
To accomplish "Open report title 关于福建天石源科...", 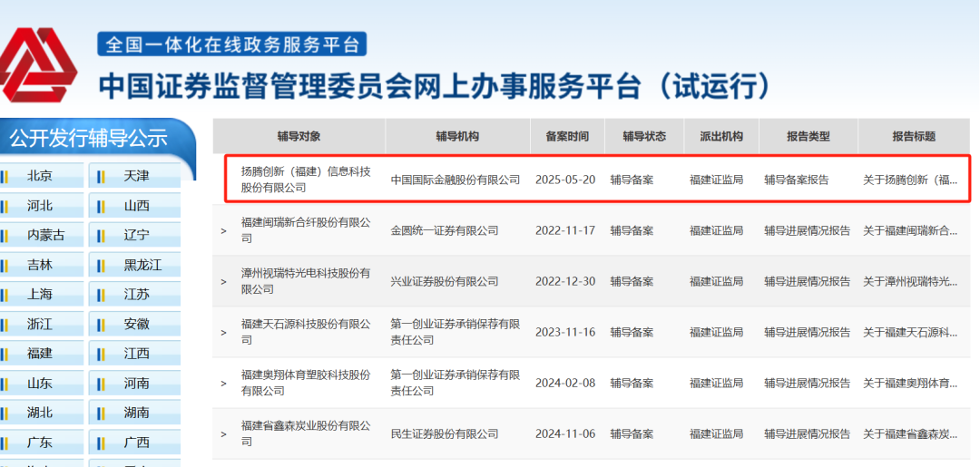I will click(x=910, y=333).
